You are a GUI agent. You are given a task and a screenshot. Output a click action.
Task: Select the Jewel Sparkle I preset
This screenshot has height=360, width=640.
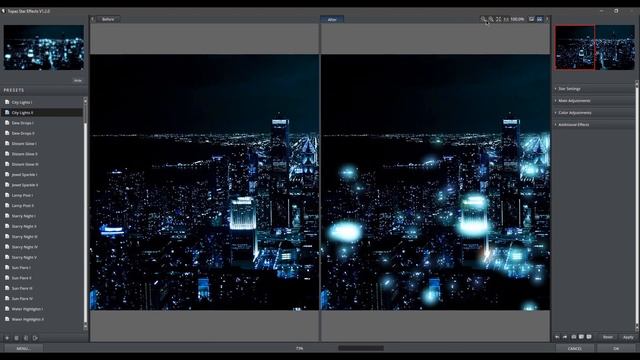[42, 175]
